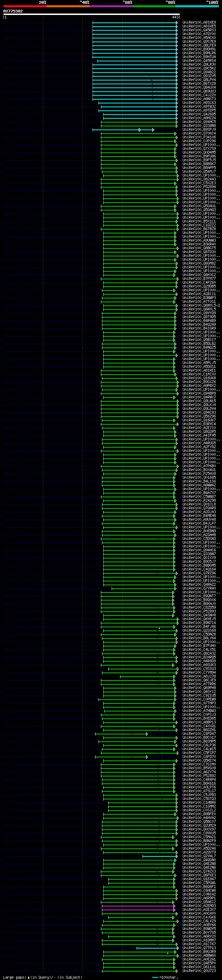Image resolution: width=222 pixels, height=980 pixels.
Task: Click the orange ~40% identity legend segment
Action: tap(68, 6)
